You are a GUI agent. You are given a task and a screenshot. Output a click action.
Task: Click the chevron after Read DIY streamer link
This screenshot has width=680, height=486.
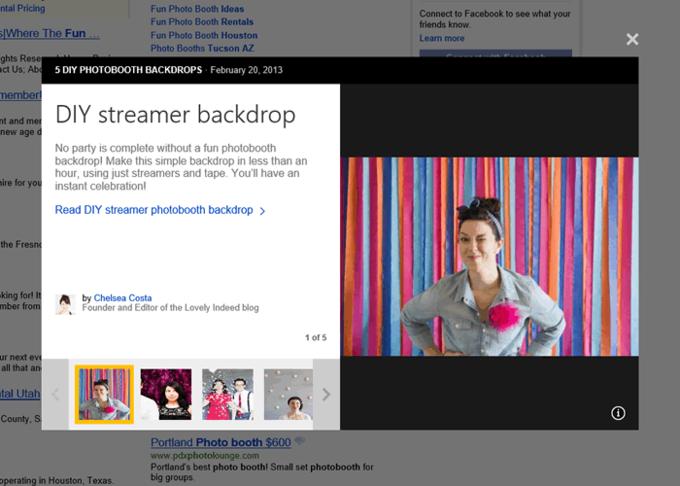pyautogui.click(x=263, y=211)
